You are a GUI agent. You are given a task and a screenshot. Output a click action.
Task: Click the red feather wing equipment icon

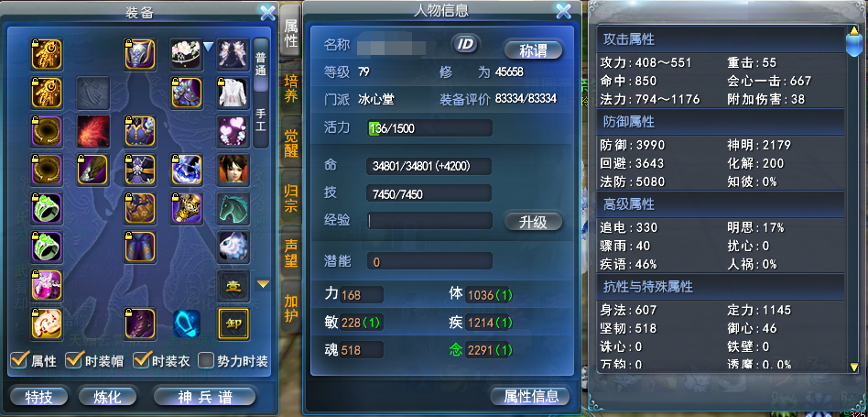(93, 131)
